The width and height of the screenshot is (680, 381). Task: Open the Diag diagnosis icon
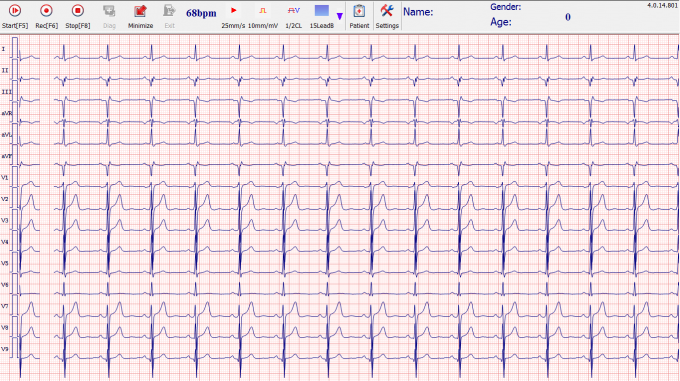pos(109,16)
